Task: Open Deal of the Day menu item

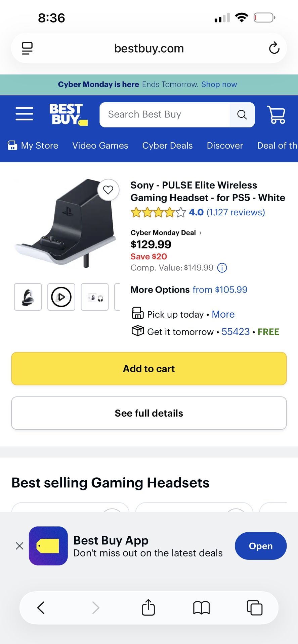Action: 277,145
